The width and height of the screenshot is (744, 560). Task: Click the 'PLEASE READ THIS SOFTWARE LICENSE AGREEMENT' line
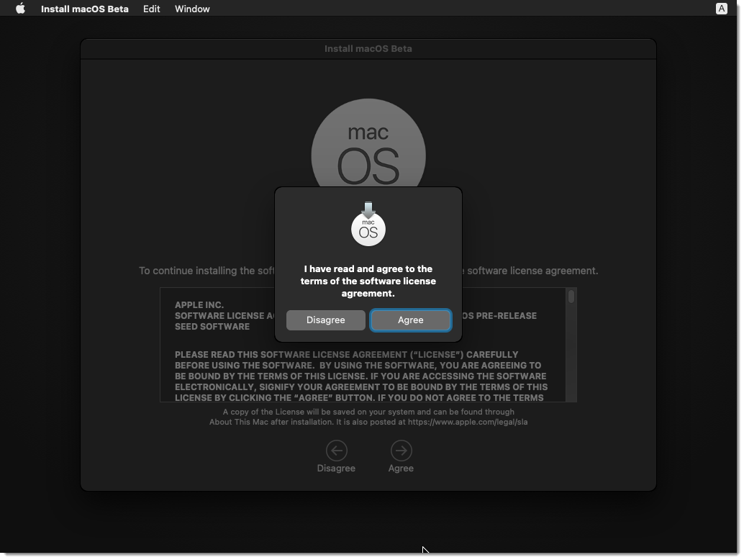pos(346,355)
